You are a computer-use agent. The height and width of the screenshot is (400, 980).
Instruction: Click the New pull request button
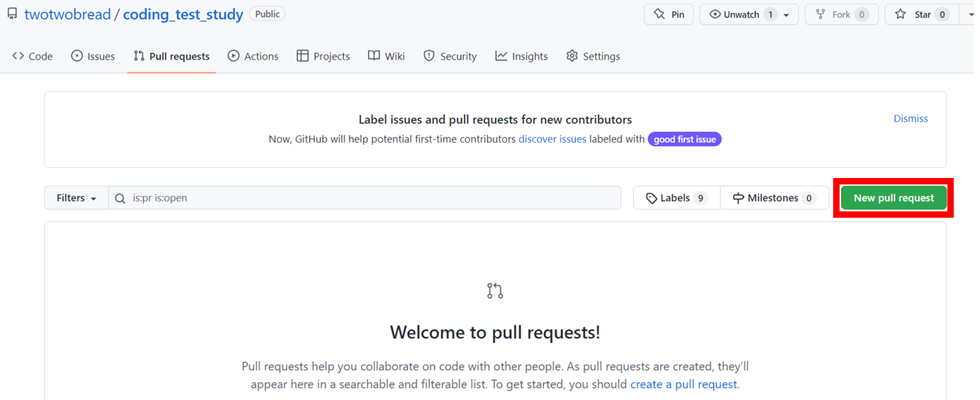pyautogui.click(x=893, y=198)
